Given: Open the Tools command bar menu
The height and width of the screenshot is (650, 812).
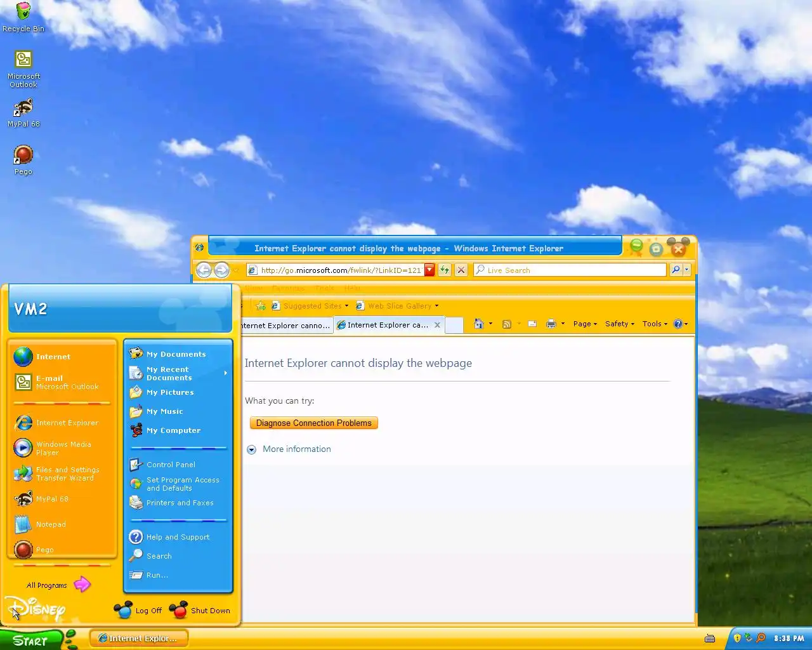Looking at the screenshot, I should coord(655,324).
